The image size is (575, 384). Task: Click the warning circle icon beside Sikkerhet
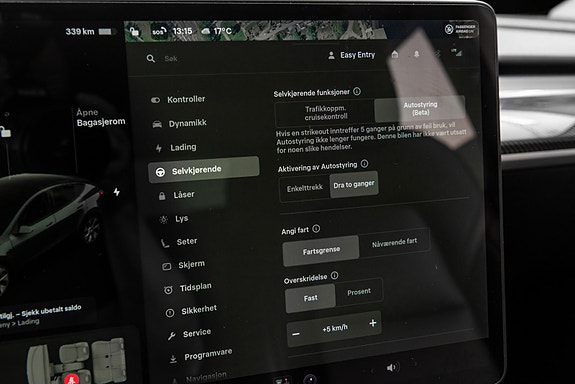point(170,313)
